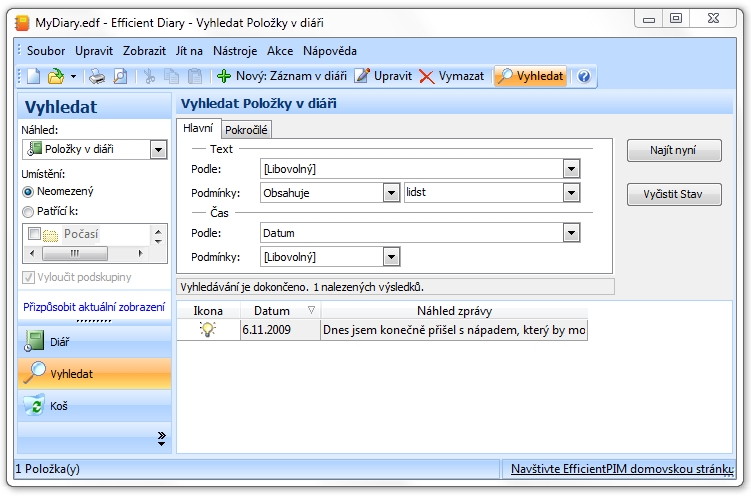Click the navigation pane configure chevron
Image resolution: width=751 pixels, height=497 pixels.
click(161, 438)
